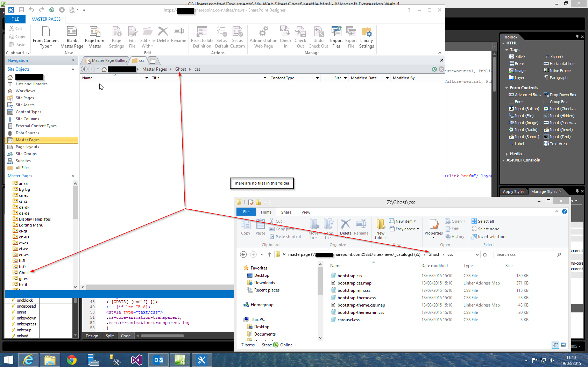Click Delete icon in SharePoint Designer ribbon
588x367 pixels.
pyautogui.click(x=163, y=35)
